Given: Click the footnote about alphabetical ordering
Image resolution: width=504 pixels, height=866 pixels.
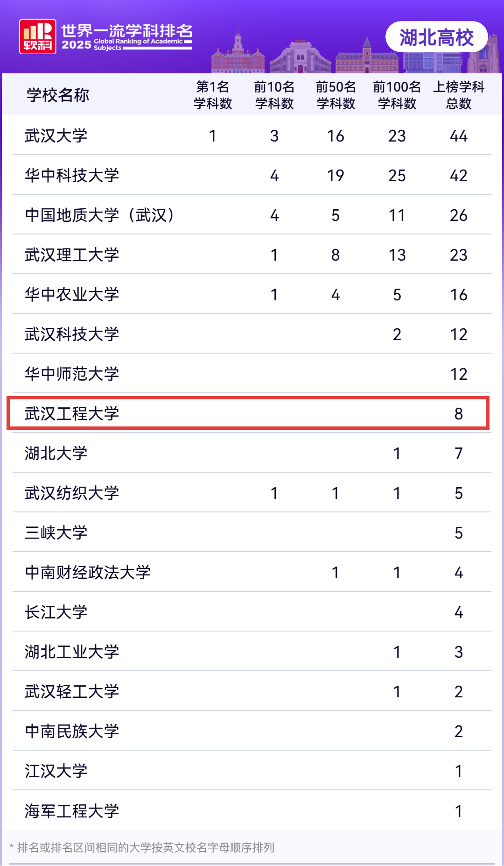Looking at the screenshot, I should click(142, 847).
